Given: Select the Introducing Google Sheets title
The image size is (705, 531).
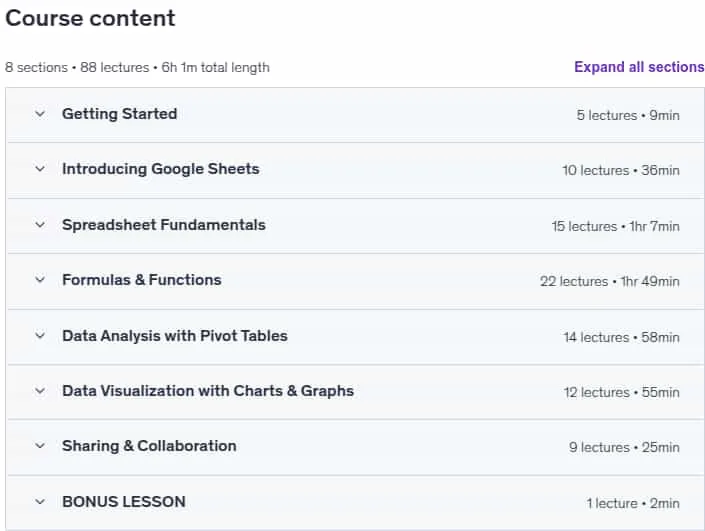Looking at the screenshot, I should (161, 169).
